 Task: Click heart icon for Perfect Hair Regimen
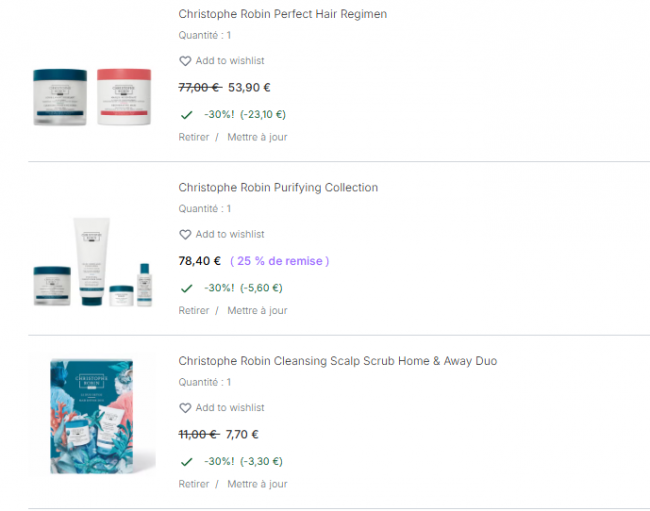click(185, 61)
